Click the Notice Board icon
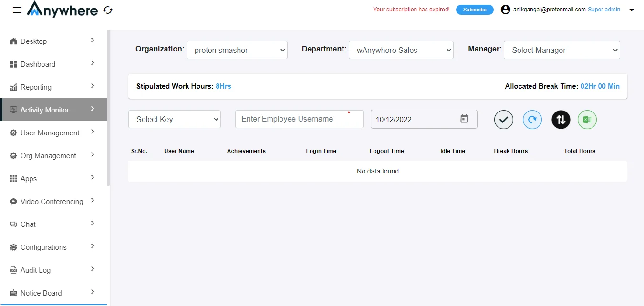Viewport: 644px width, 306px height. [x=13, y=293]
